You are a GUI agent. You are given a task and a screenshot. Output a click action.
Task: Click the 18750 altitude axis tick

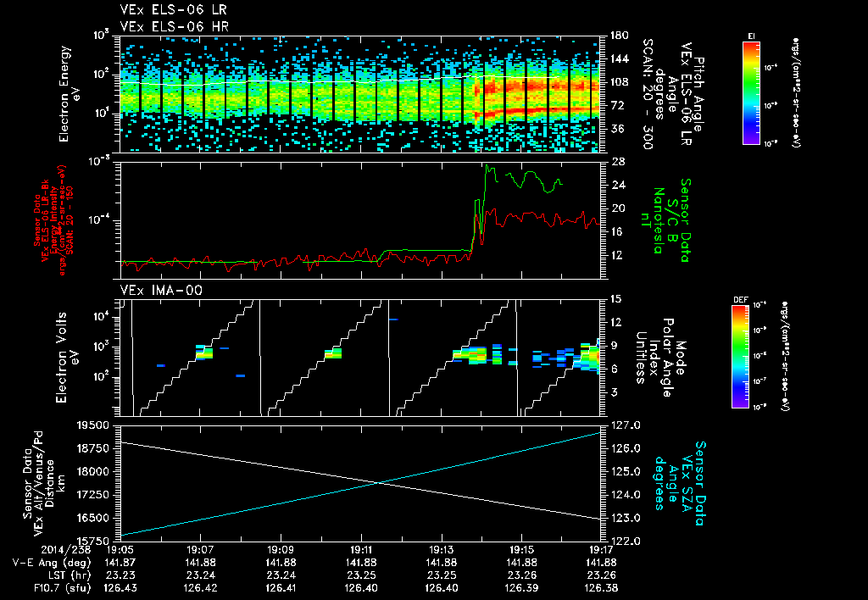coord(93,448)
